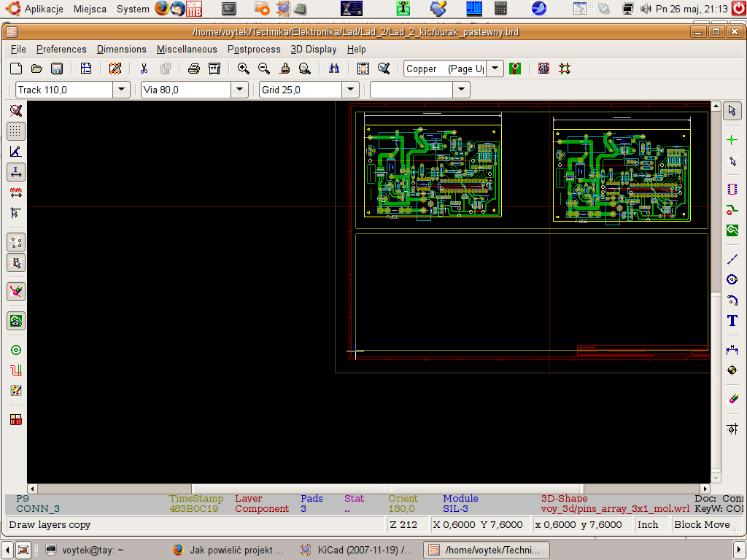
Task: Switch to KiCad (2007-11-19) taskbar window
Action: pos(357,550)
